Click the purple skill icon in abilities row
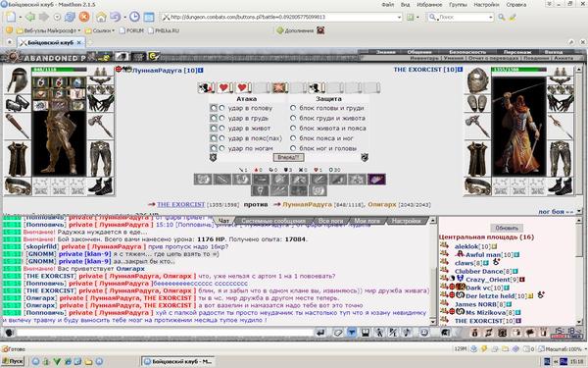The image size is (588, 368). click(376, 180)
